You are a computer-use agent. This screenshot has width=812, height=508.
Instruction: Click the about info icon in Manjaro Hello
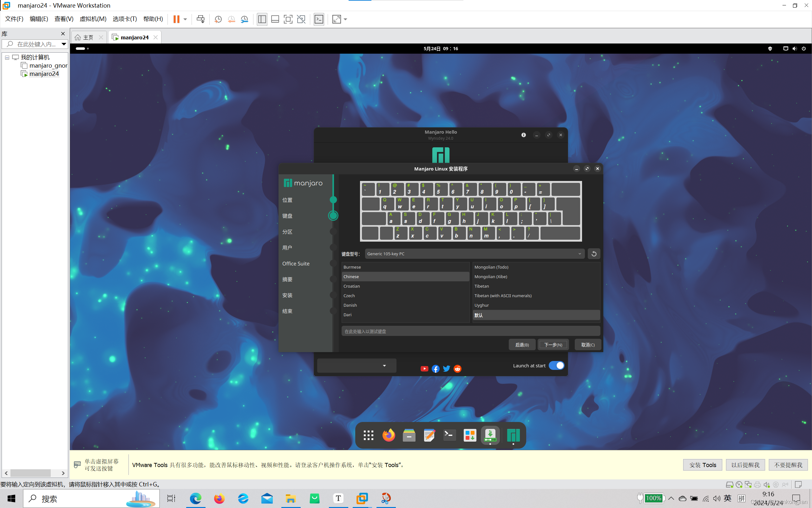[x=523, y=135]
